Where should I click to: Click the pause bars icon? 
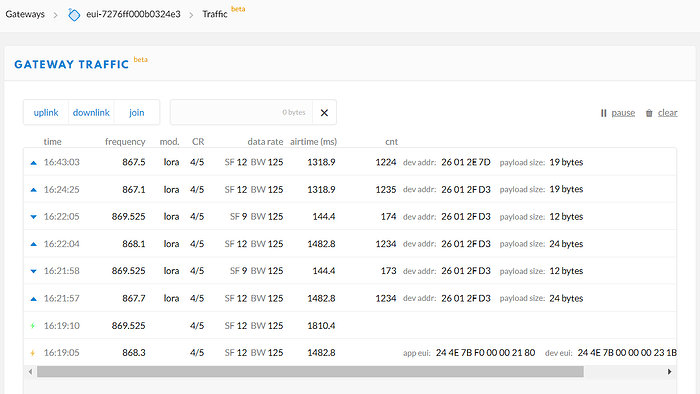604,113
